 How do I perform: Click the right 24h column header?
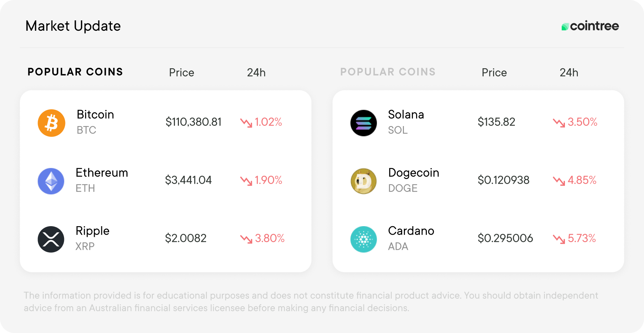569,73
